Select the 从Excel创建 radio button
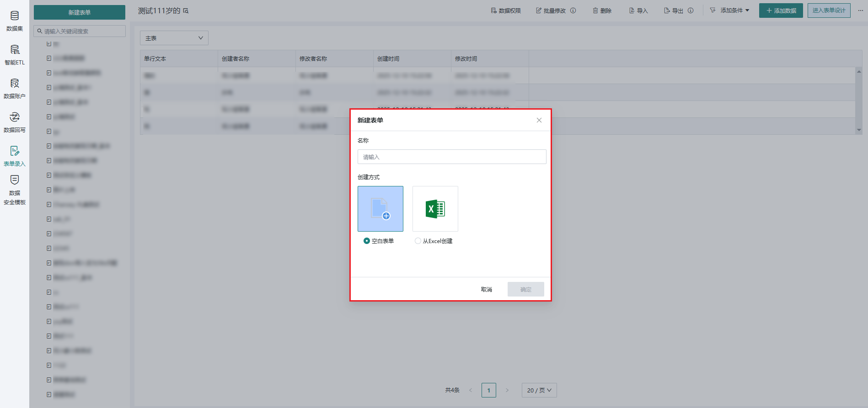This screenshot has width=868, height=408. coord(418,241)
